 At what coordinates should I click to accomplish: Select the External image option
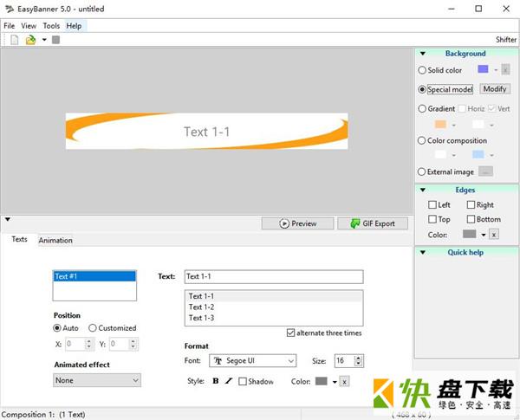421,171
